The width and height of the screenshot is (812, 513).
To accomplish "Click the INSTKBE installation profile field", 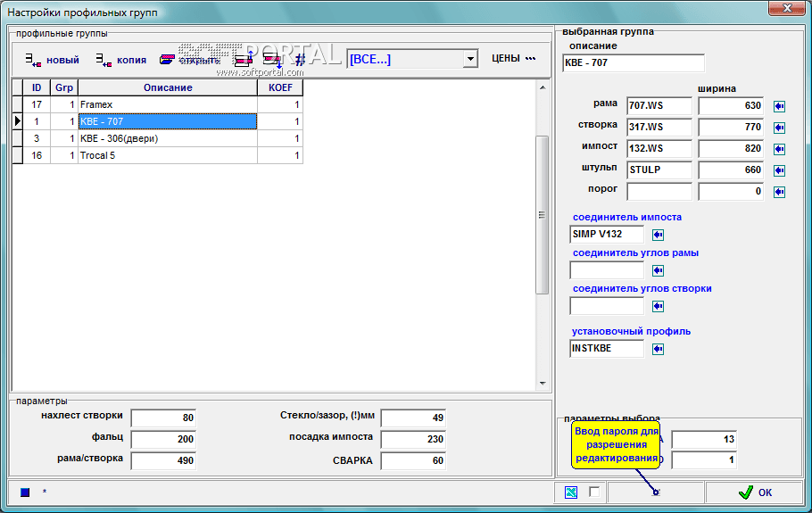I will 607,349.
